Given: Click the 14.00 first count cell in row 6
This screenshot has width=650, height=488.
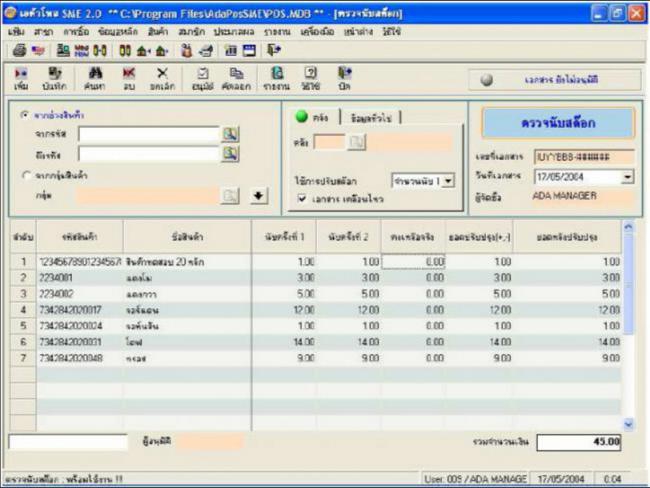Looking at the screenshot, I should [284, 342].
